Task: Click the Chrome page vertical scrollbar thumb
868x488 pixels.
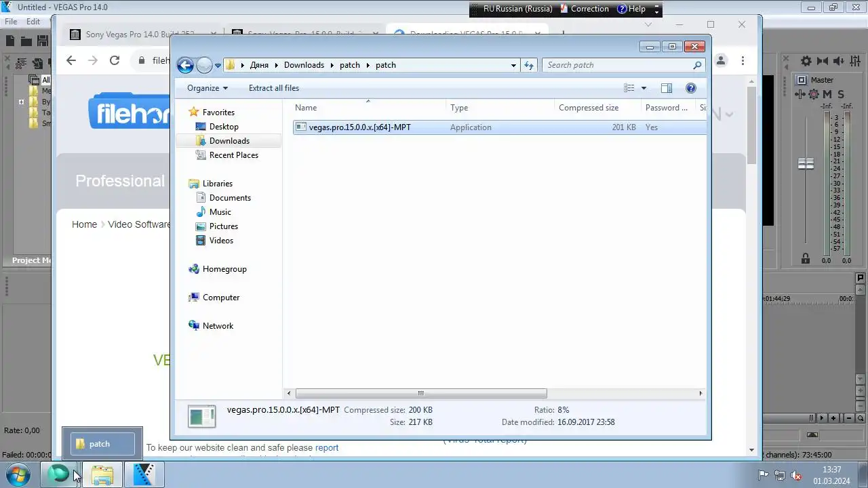Action: coord(751,125)
